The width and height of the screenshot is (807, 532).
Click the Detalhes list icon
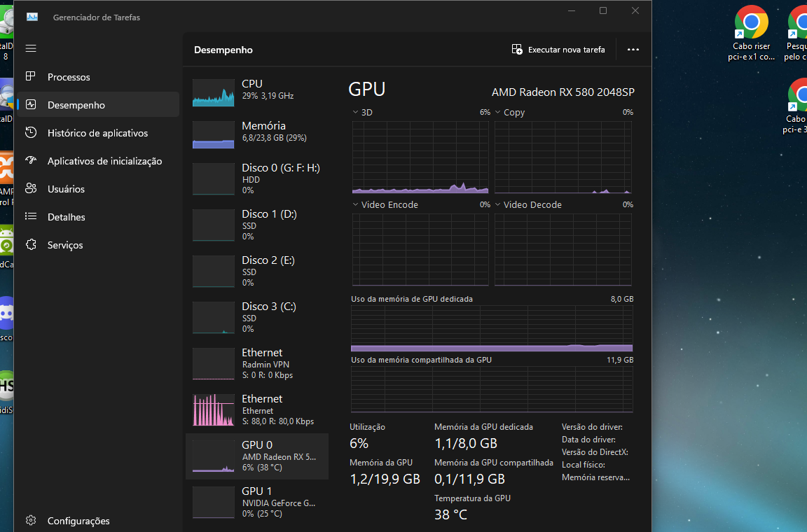pos(31,216)
